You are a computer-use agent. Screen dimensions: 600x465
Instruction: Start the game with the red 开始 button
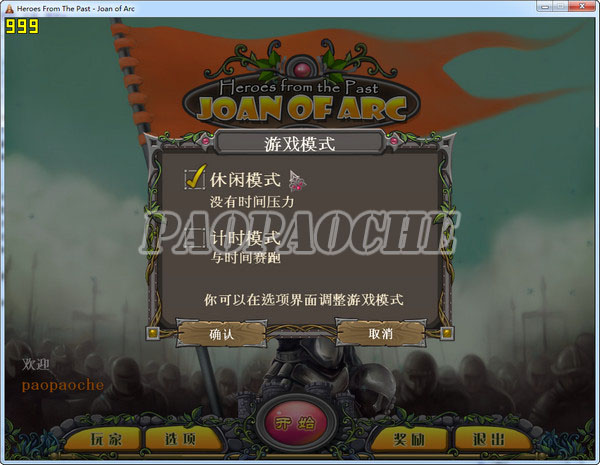click(296, 424)
